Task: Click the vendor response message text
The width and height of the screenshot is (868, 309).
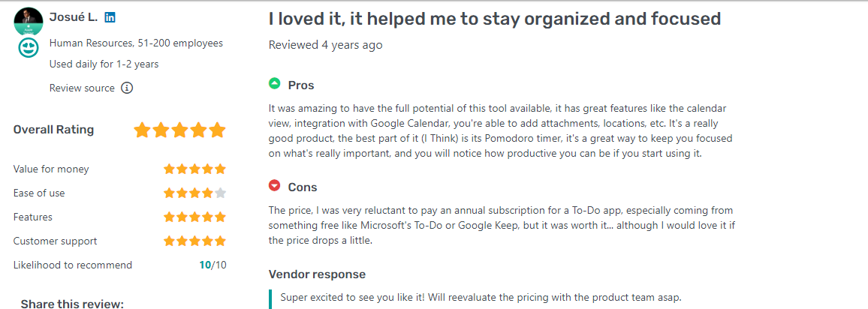Action: [481, 298]
